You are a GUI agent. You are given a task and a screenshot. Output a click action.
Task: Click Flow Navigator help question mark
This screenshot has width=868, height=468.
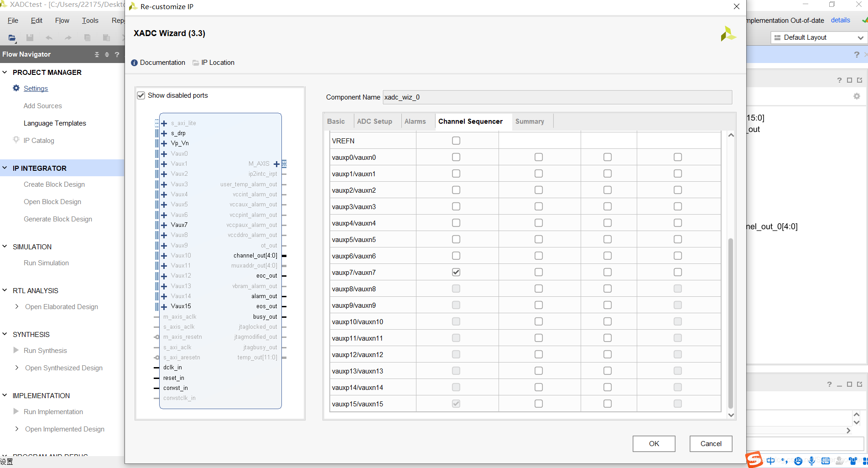[x=117, y=54]
